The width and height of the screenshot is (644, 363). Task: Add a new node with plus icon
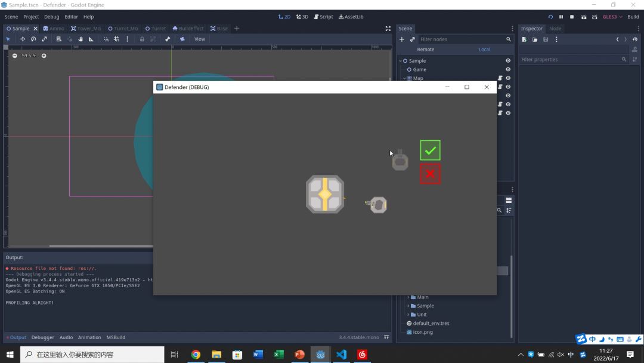402,39
